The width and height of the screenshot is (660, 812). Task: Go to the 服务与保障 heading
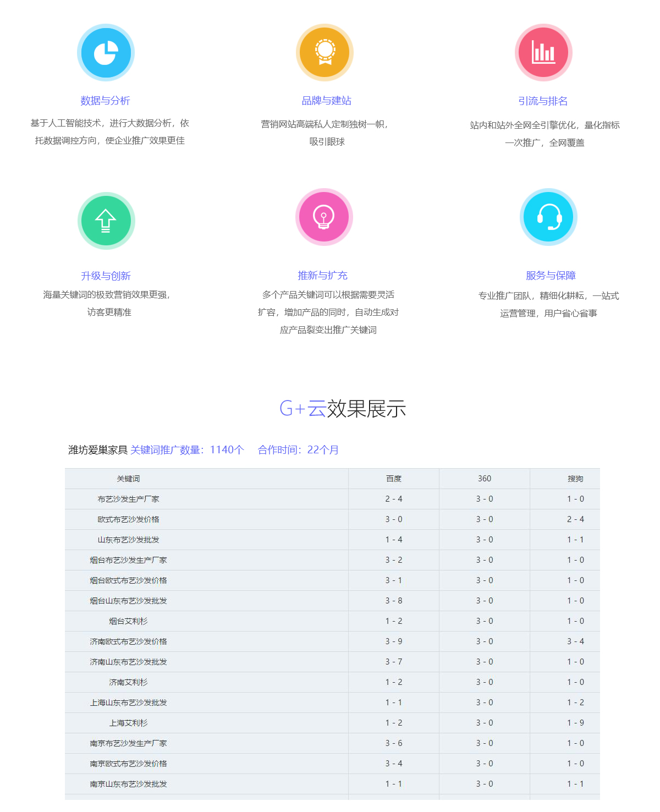tap(551, 276)
